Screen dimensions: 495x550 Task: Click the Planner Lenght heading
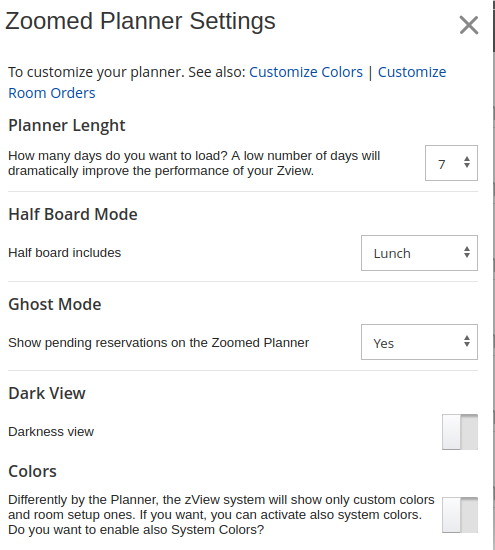coord(67,126)
